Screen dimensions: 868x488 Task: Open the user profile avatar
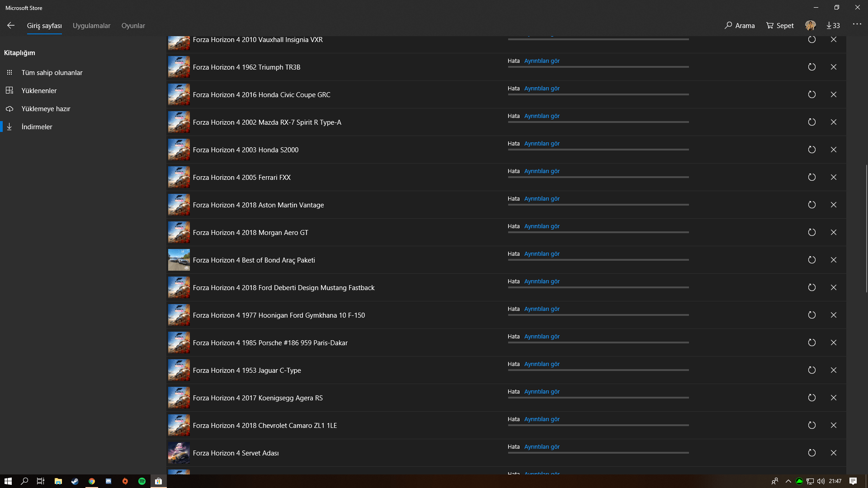[810, 26]
